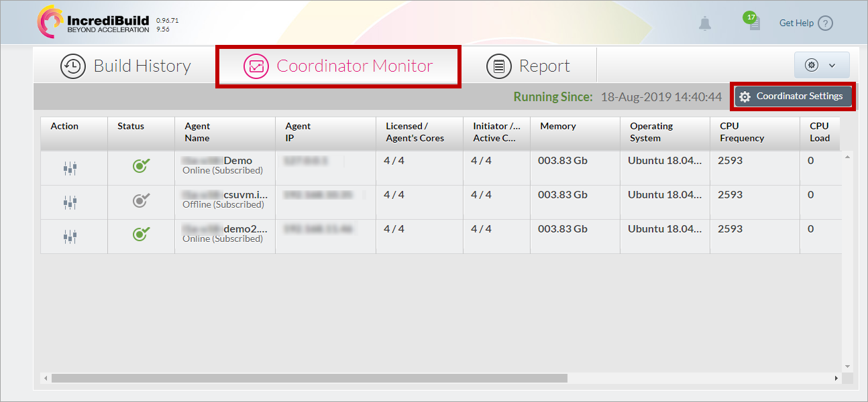
Task: Open the Report tab
Action: [528, 66]
